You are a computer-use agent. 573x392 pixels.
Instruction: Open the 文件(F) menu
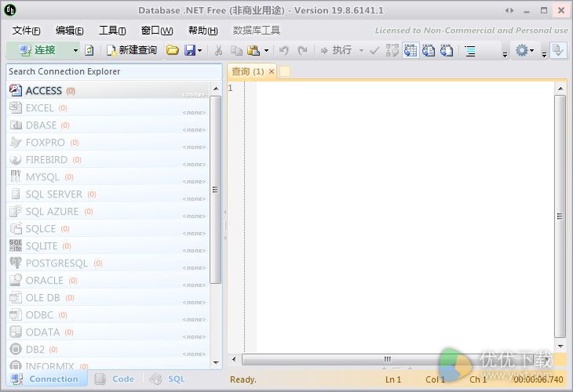click(x=27, y=31)
